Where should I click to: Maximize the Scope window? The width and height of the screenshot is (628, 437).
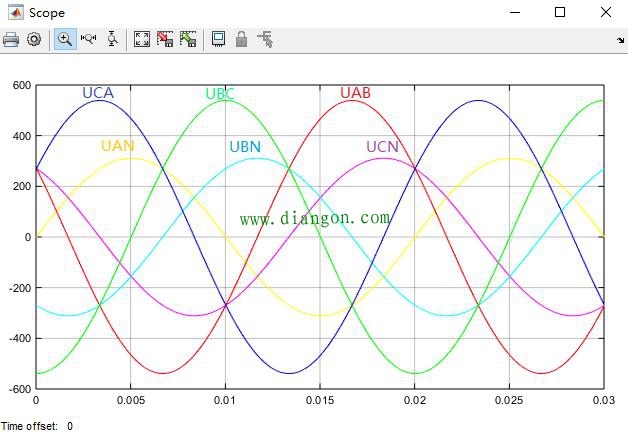point(560,12)
